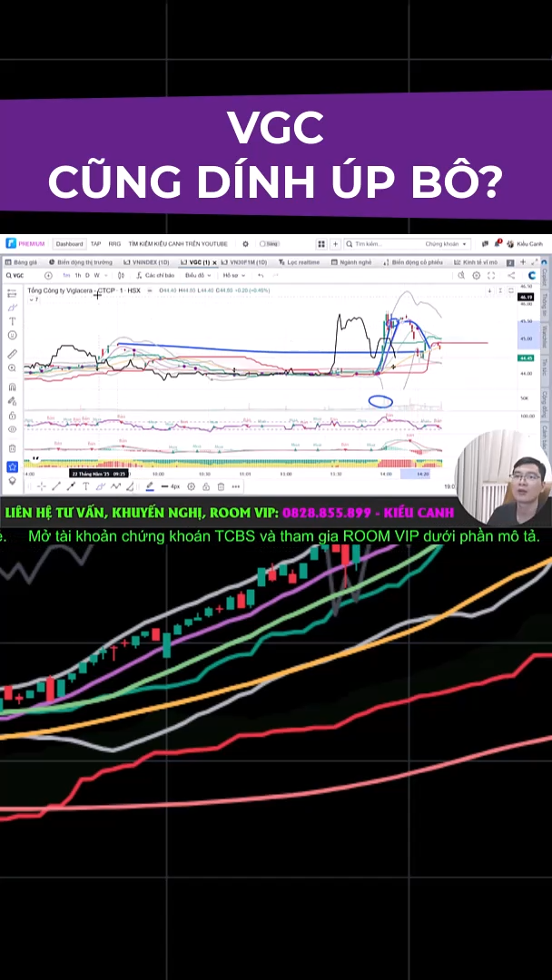
Task: Switch to Biến động thị trường tab
Action: (81, 262)
